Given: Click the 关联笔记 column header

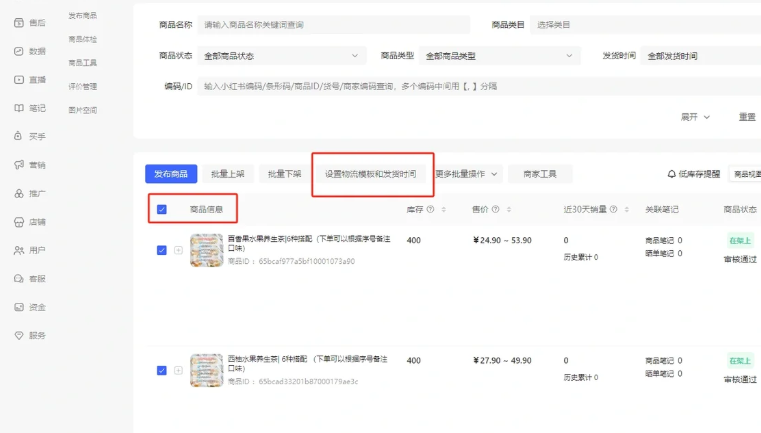Looking at the screenshot, I should pos(662,209).
